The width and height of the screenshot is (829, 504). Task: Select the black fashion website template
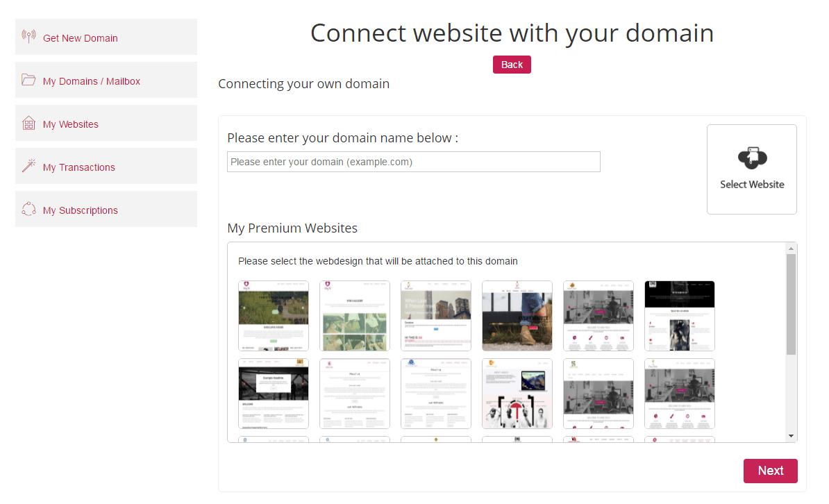(x=679, y=316)
